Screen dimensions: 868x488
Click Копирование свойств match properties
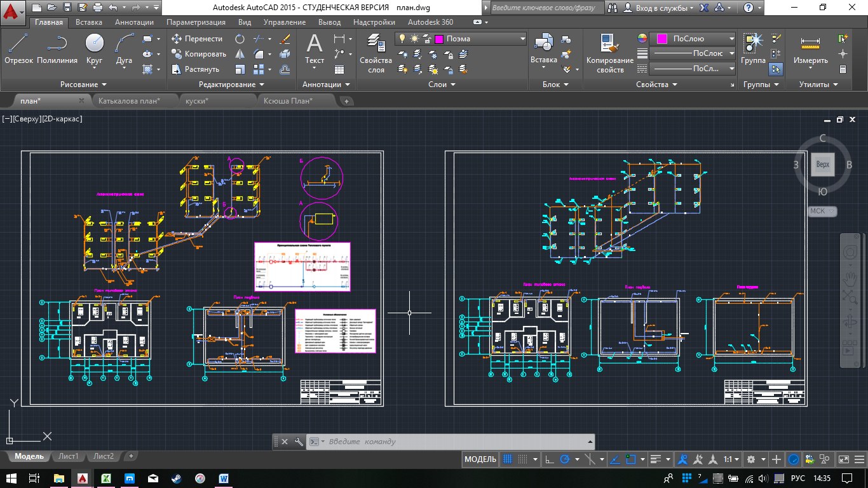610,53
